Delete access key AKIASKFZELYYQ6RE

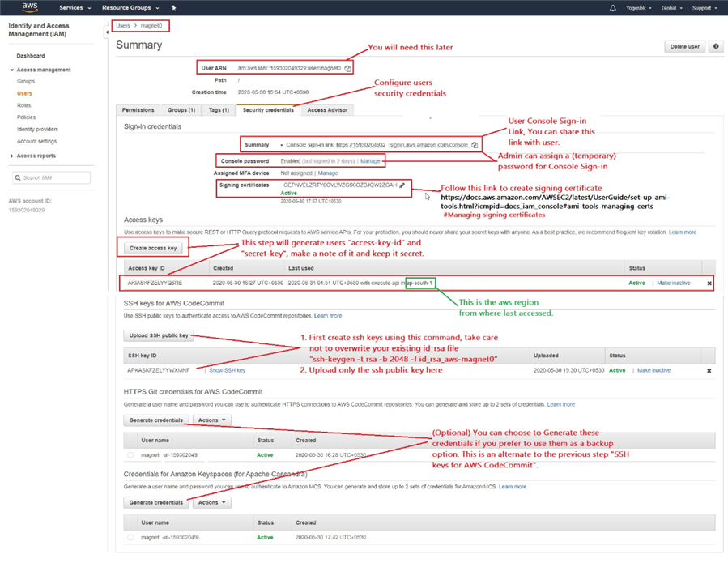(709, 283)
